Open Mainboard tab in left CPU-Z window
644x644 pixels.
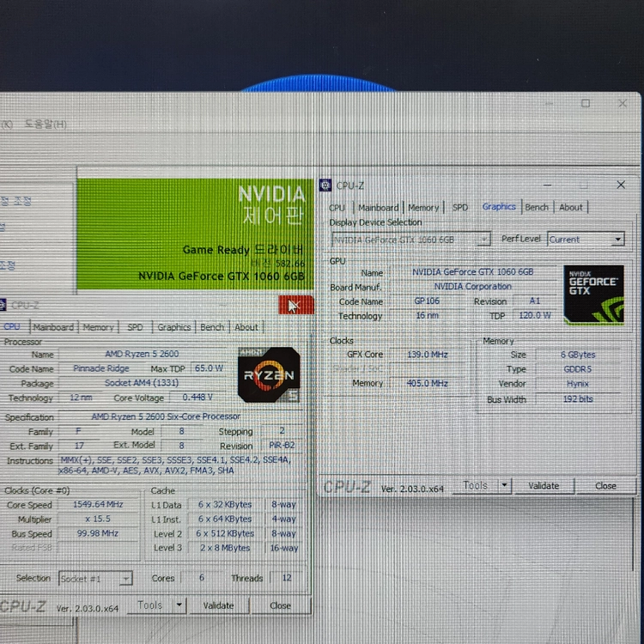tap(53, 327)
